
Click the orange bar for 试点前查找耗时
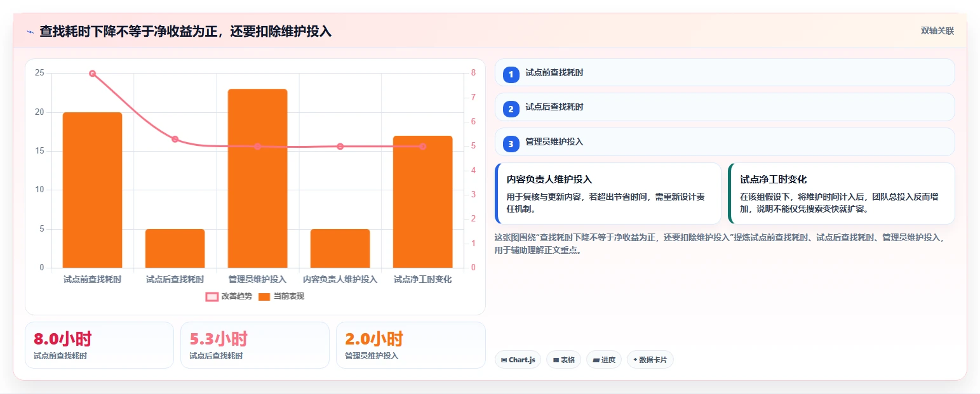(x=92, y=190)
